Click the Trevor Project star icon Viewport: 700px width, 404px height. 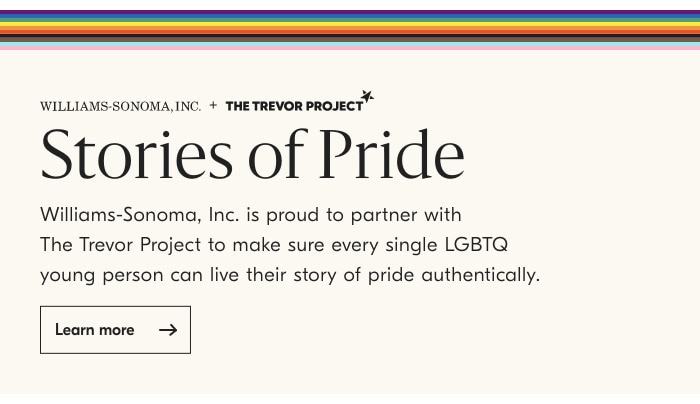[367, 96]
